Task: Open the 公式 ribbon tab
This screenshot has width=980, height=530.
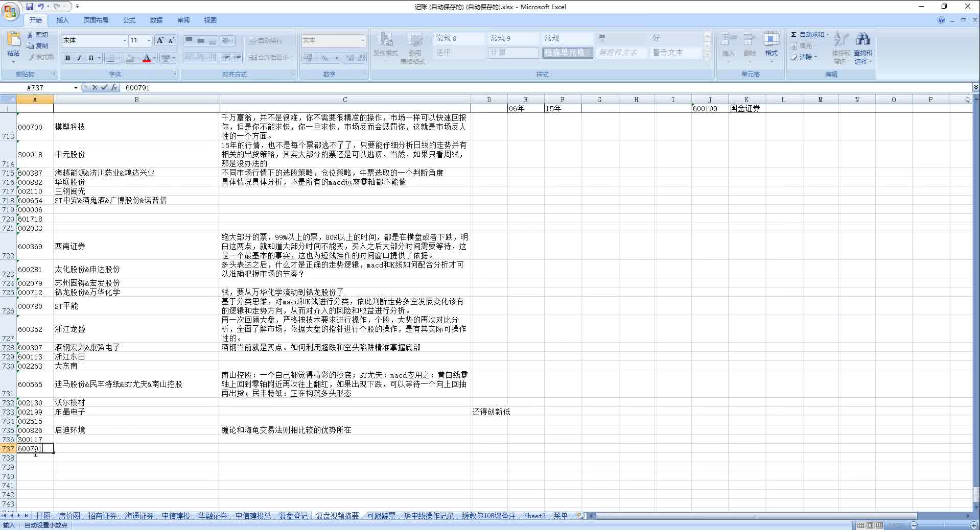Action: (x=129, y=20)
